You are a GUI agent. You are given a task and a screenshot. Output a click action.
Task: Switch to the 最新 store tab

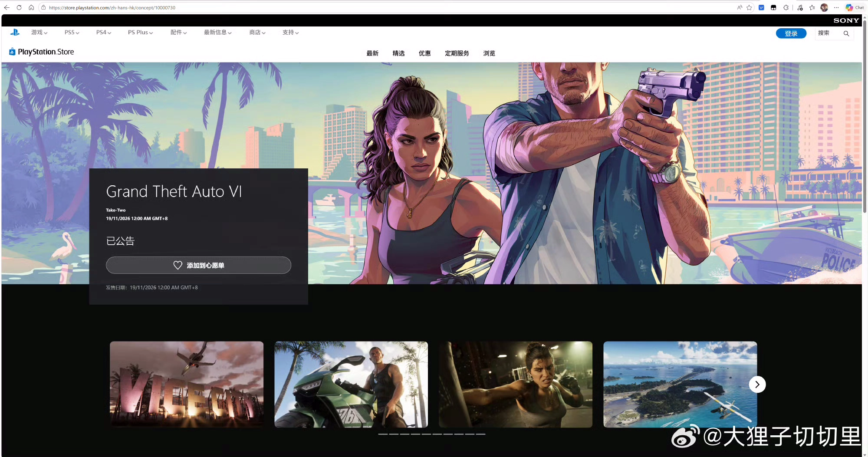coord(372,53)
